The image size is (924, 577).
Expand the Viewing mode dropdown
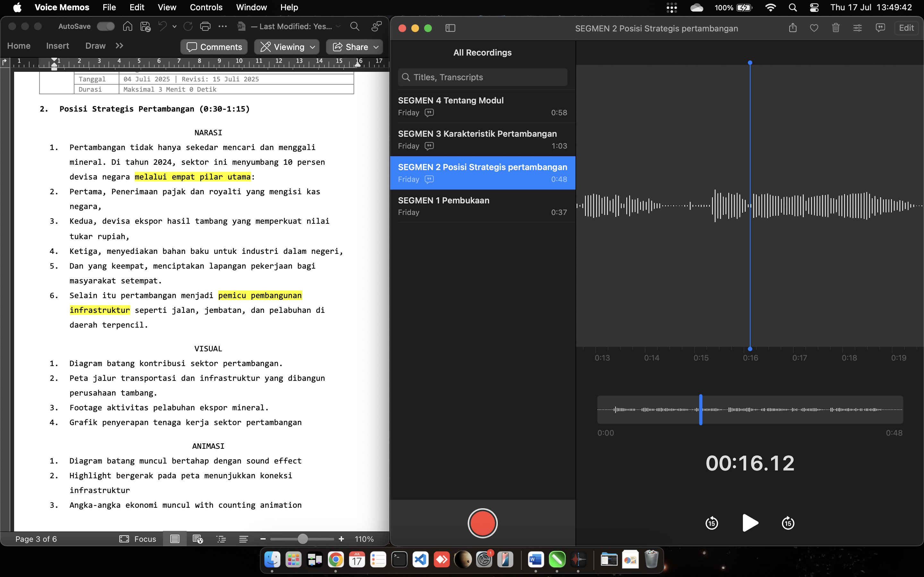[313, 47]
